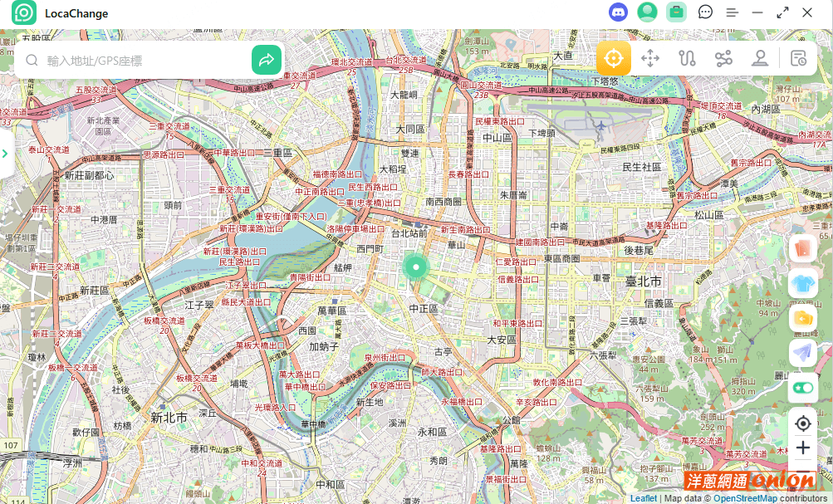Click the 中正區 district label
This screenshot has width=833, height=504.
424,308
